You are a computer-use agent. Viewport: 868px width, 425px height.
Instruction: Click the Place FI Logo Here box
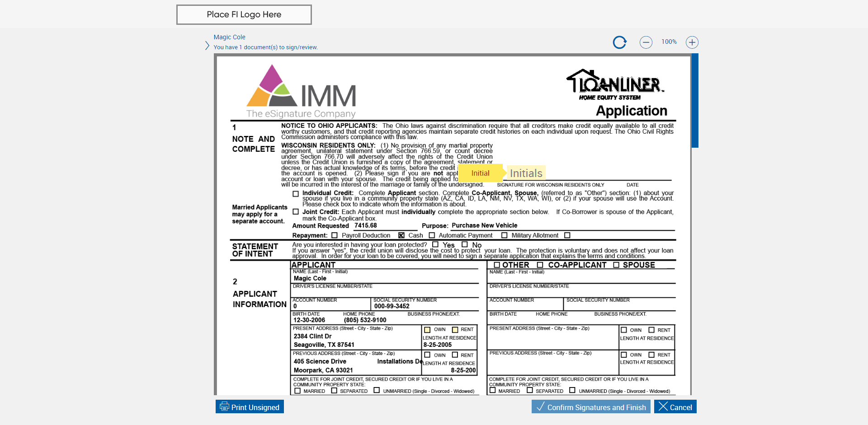click(x=244, y=14)
